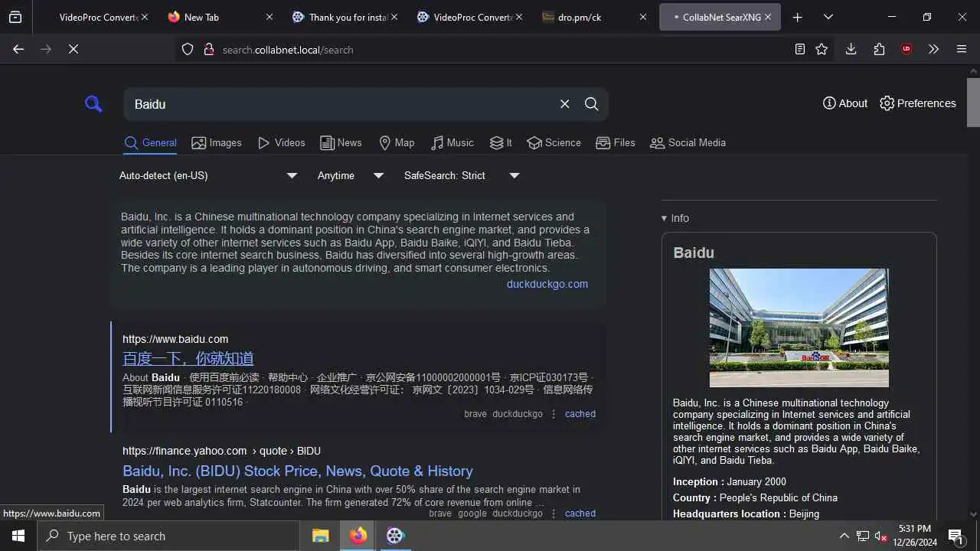Switch to It category

pos(501,142)
